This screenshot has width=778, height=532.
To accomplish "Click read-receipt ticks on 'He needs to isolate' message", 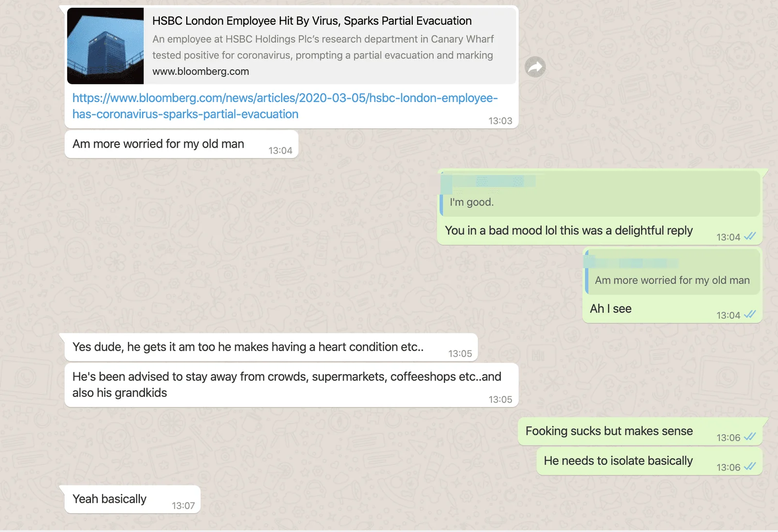I will click(x=750, y=467).
